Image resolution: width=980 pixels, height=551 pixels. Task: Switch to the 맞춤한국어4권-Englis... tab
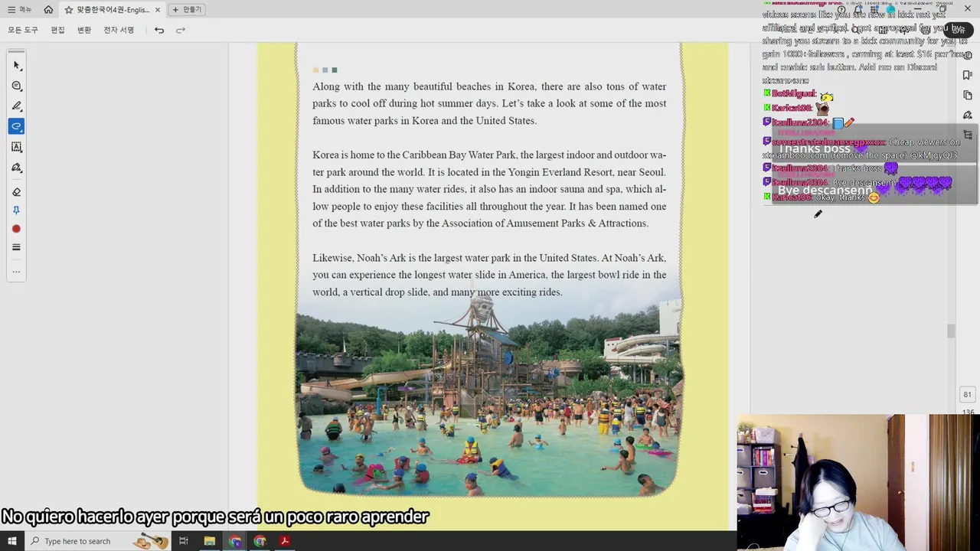(113, 9)
